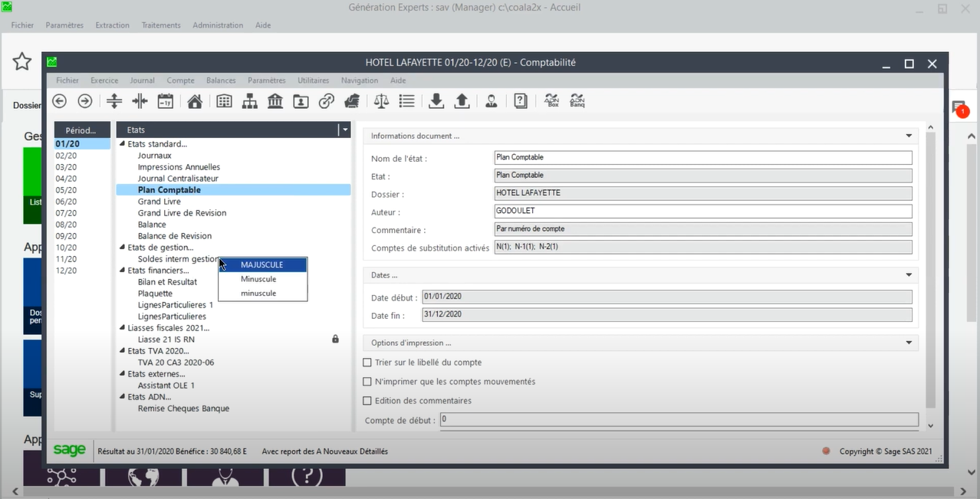This screenshot has width=980, height=499.
Task: Click the right panel scroll down arrow
Action: coord(931,425)
